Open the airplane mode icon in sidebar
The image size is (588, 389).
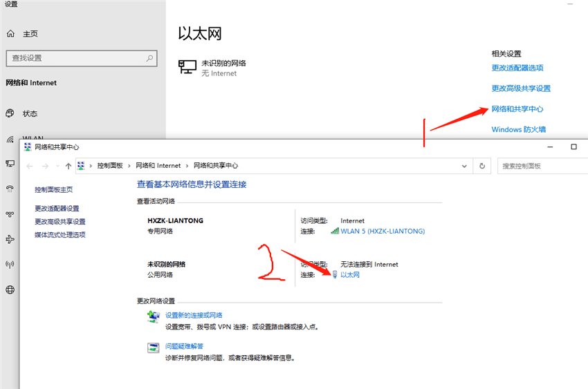tap(10, 239)
